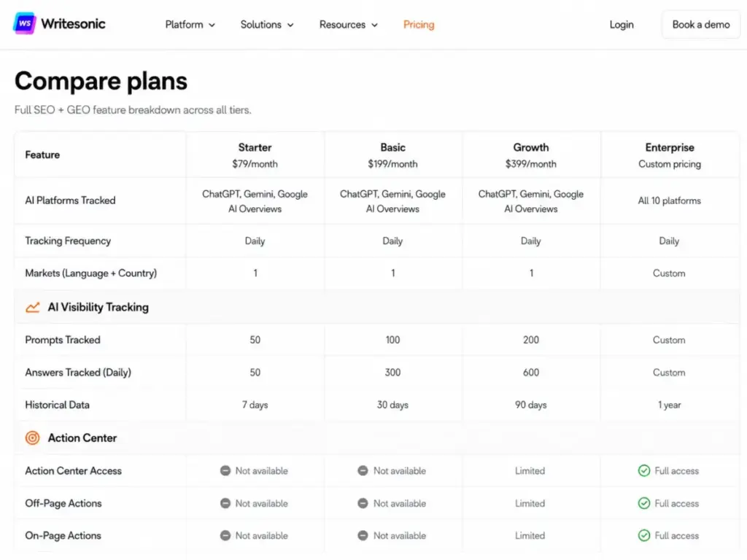This screenshot has width=747, height=560.
Task: Click the 100 value in Prompts Tracked row
Action: tap(392, 340)
